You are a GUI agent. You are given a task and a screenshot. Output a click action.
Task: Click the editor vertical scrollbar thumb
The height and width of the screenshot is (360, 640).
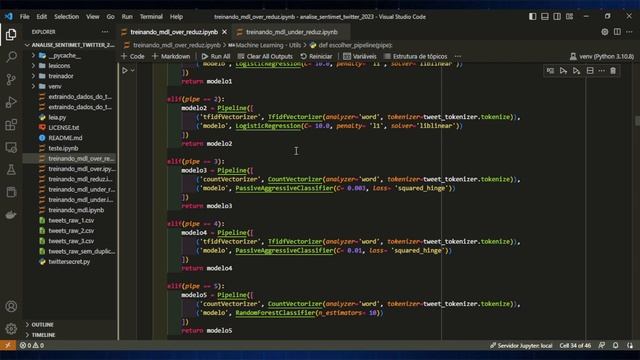(x=637, y=121)
